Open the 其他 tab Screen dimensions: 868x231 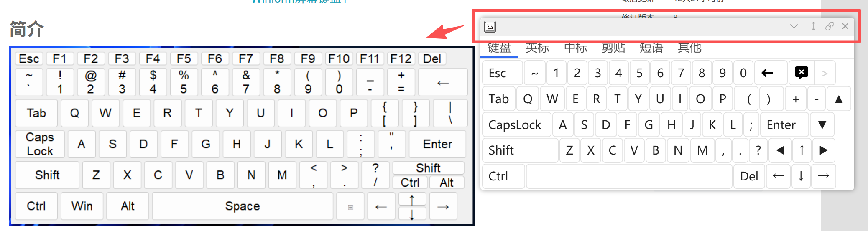click(x=689, y=48)
